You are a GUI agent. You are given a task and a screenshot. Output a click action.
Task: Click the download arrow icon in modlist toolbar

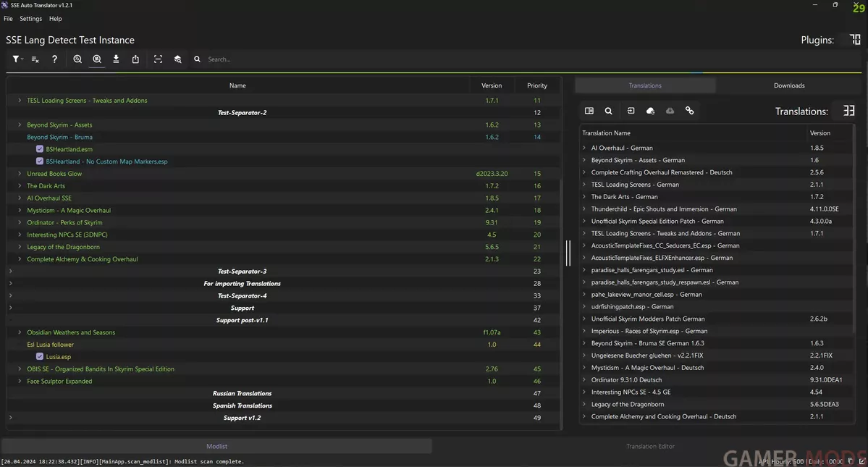(x=116, y=59)
